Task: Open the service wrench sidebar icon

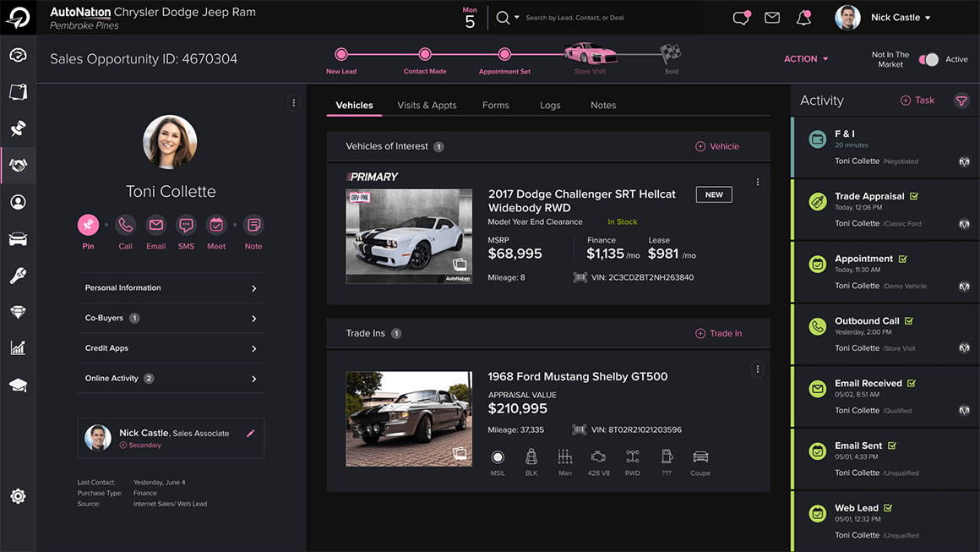Action: [18, 276]
